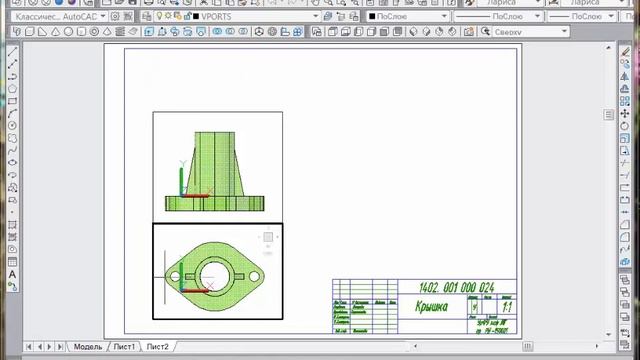Click the black VPORTS layer color swatch
The width and height of the screenshot is (640, 360).
point(196,17)
